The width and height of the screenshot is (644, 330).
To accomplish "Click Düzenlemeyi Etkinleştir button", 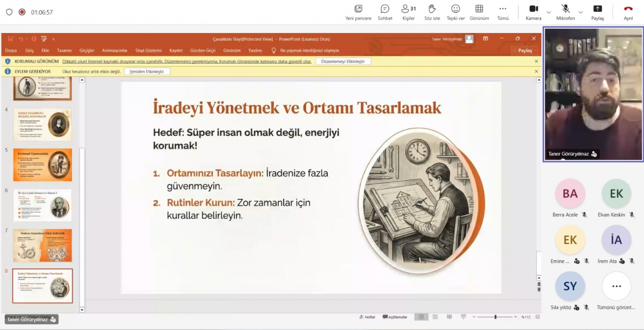I will [343, 61].
